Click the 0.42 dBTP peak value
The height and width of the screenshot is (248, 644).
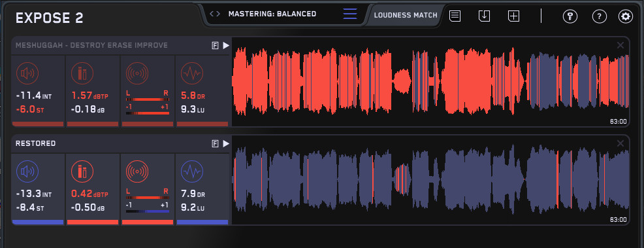point(90,194)
